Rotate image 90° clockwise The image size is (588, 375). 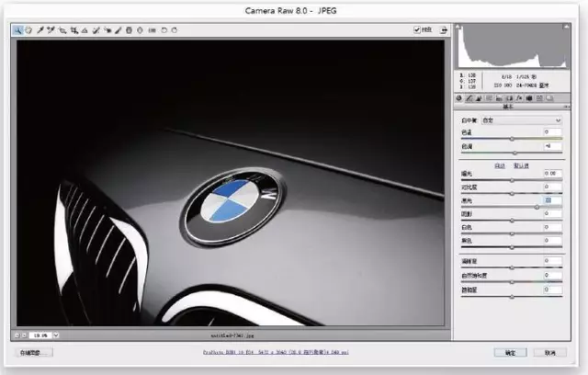(174, 29)
